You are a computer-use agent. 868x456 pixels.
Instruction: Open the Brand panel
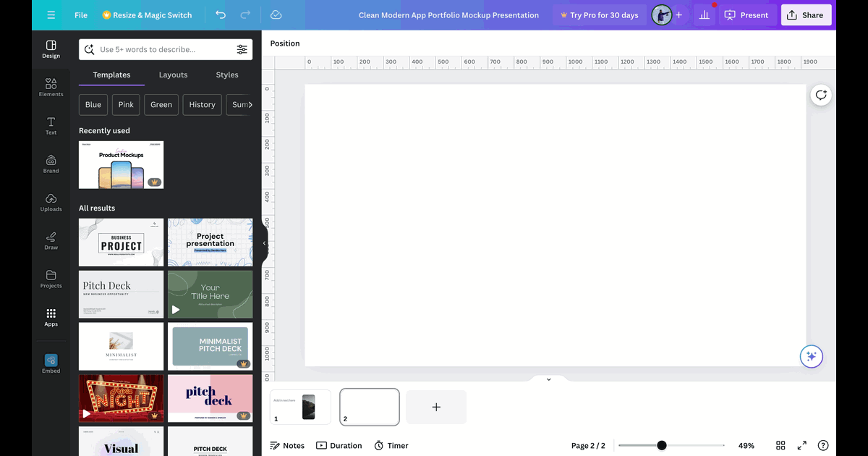point(51,164)
